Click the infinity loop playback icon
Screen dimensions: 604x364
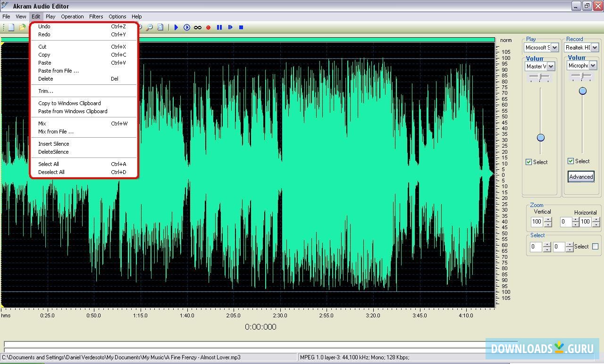[x=198, y=27]
